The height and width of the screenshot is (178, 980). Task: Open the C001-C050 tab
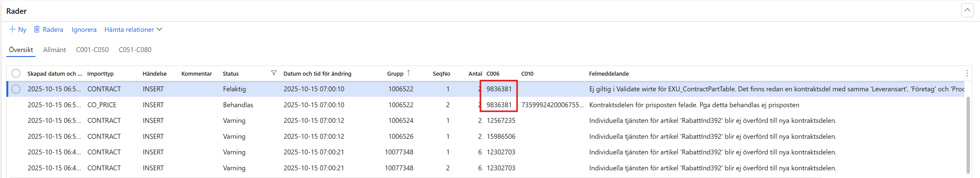coord(92,50)
